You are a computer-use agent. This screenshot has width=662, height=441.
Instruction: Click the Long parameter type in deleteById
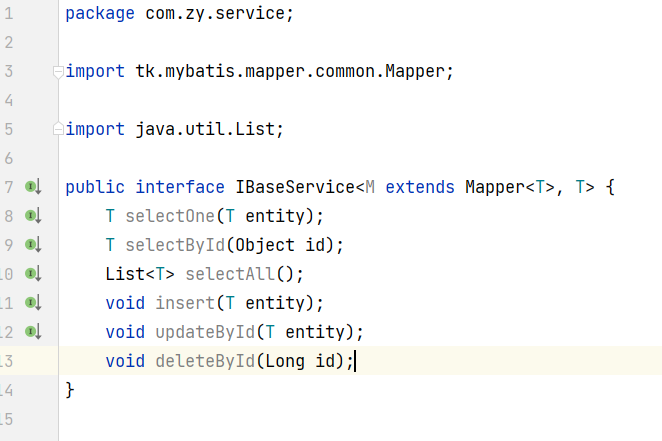(284, 361)
